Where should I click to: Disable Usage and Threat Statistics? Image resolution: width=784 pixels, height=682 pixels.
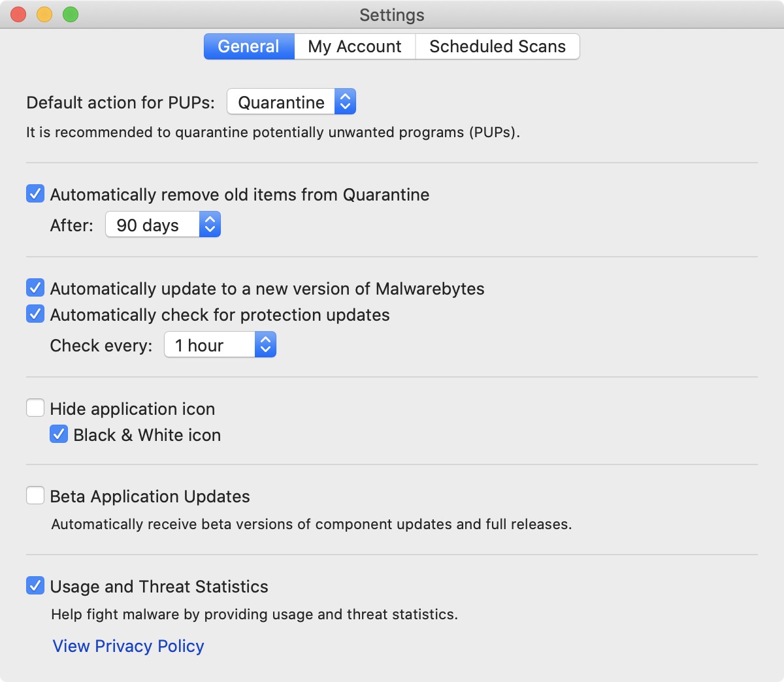point(35,586)
